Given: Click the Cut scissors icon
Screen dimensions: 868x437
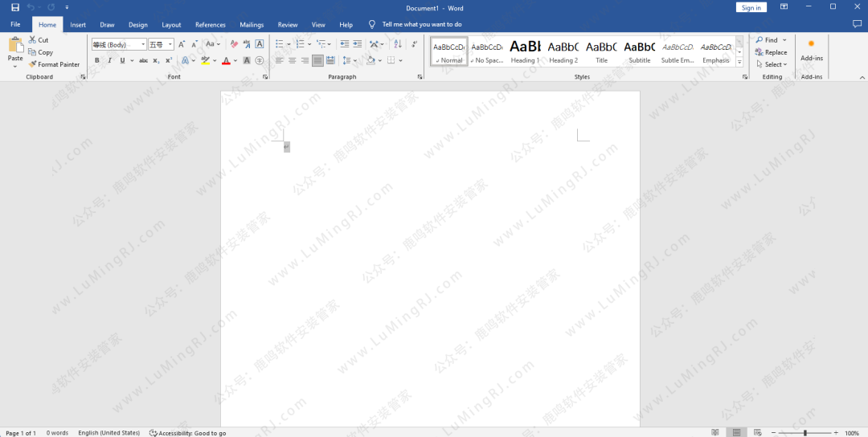Looking at the screenshot, I should tap(32, 40).
